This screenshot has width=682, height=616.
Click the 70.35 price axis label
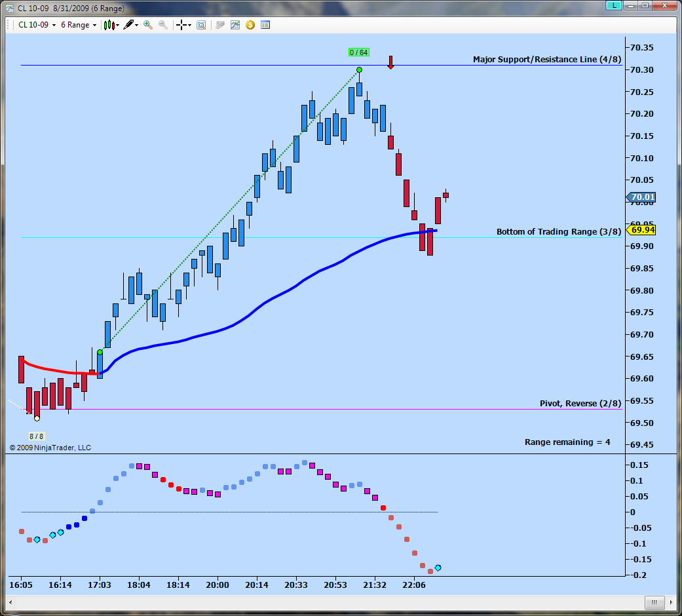pyautogui.click(x=641, y=48)
